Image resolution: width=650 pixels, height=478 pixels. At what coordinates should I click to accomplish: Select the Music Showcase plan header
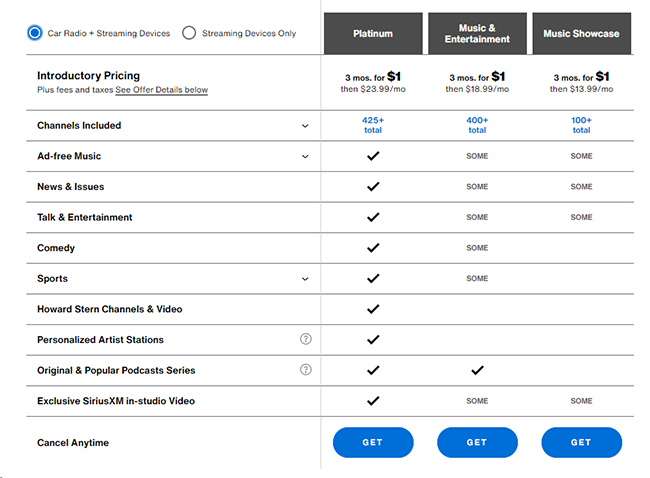point(582,34)
